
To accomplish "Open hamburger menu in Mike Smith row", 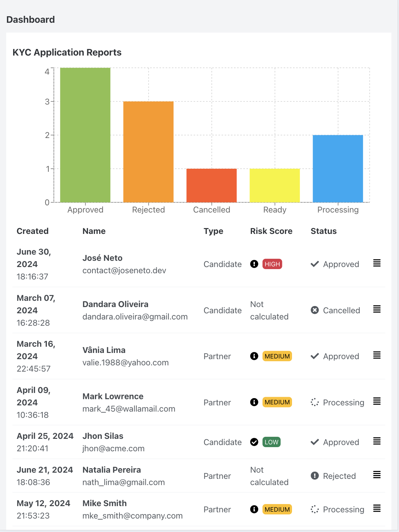I will [377, 509].
